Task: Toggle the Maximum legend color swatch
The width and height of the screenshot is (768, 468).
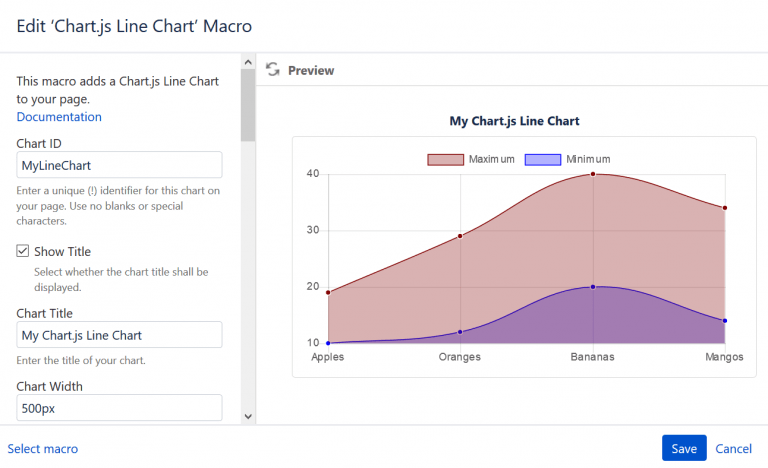Action: click(445, 160)
